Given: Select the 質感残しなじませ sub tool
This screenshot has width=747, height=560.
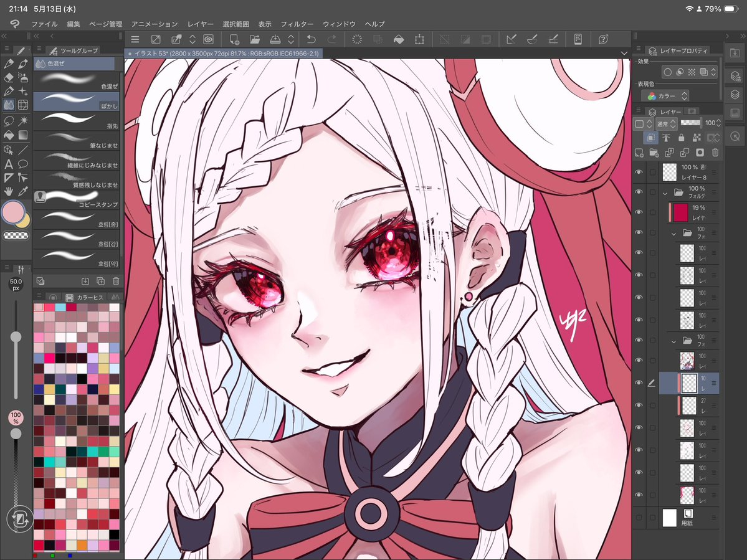Looking at the screenshot, I should coord(76,180).
